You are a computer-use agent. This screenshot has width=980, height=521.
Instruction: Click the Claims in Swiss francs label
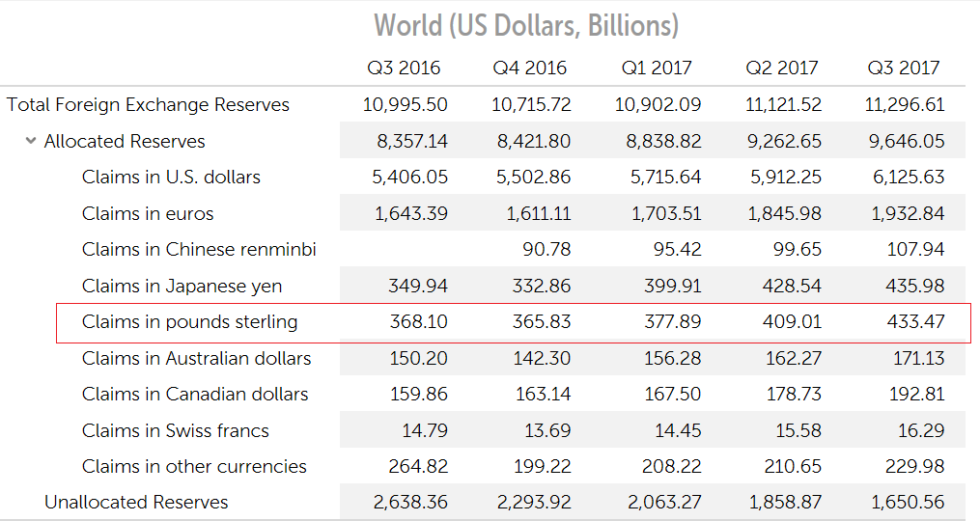point(175,431)
